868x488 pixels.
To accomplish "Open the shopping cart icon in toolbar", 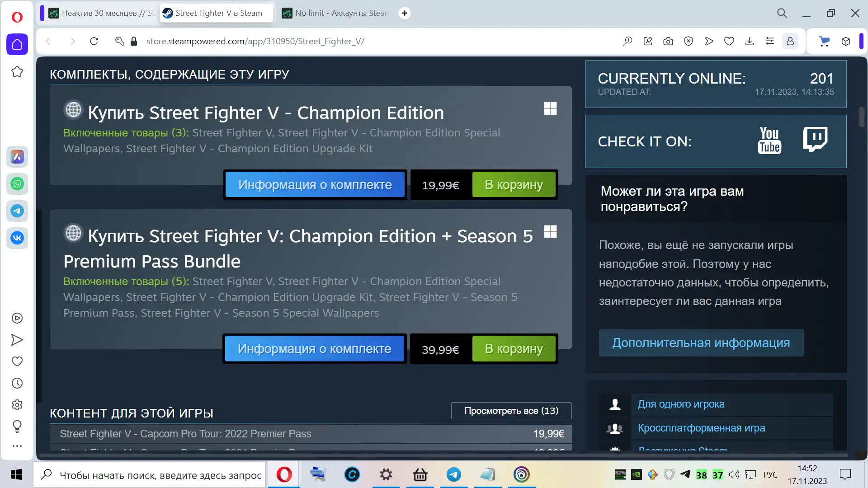I will coord(824,41).
